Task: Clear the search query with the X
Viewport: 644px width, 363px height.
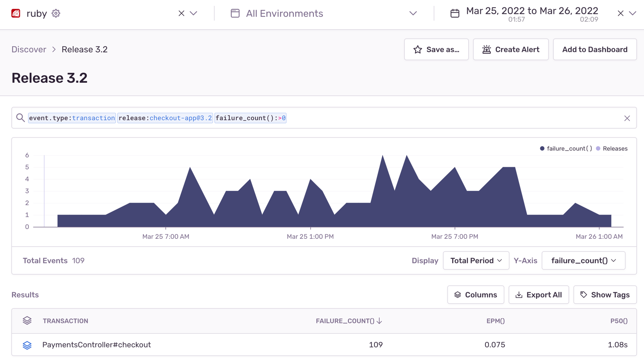Action: pyautogui.click(x=627, y=118)
